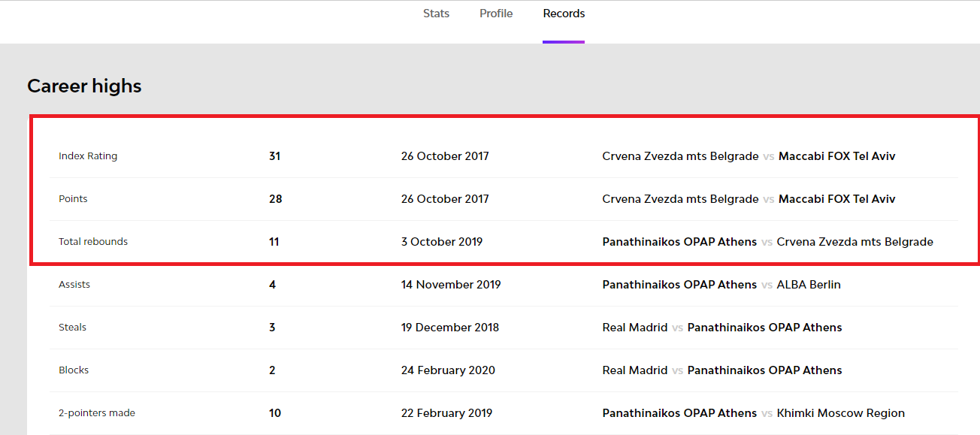
Task: Open Panathinaikos OPAP Athens in Blocks row
Action: 764,370
